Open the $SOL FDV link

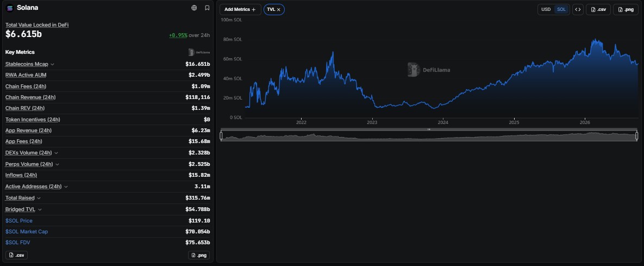17,243
